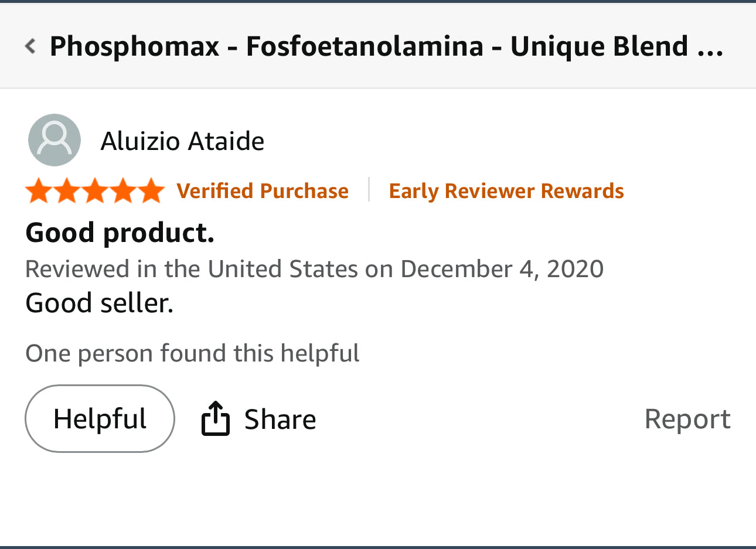Click the share arrow icon
Screen dimensions: 756x549
tap(215, 418)
